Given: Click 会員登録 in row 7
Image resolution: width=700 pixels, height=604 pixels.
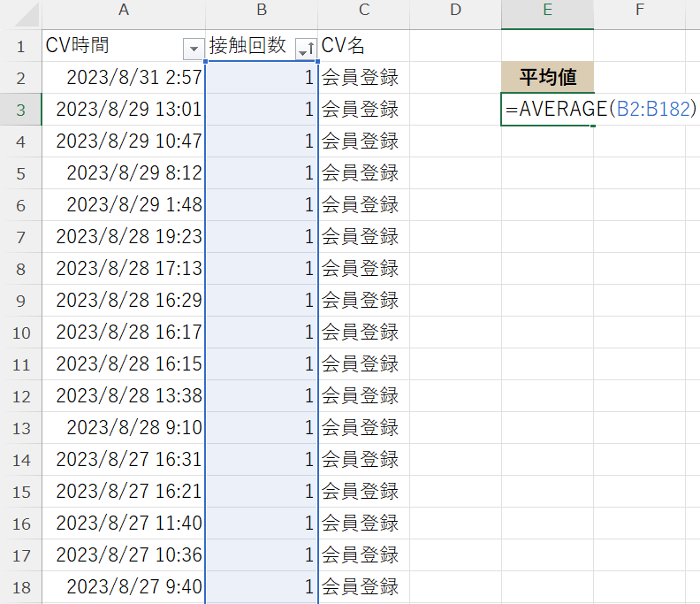Looking at the screenshot, I should point(364,237).
